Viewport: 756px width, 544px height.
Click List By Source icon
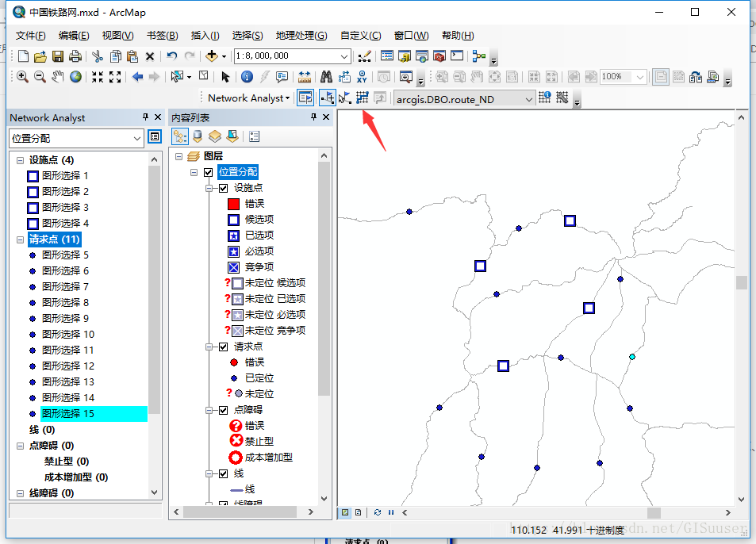[198, 137]
